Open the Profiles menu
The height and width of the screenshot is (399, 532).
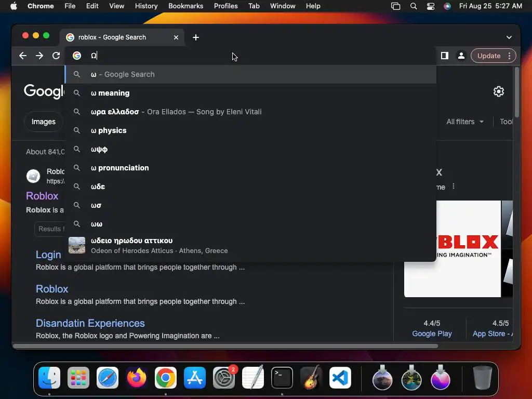click(x=225, y=6)
